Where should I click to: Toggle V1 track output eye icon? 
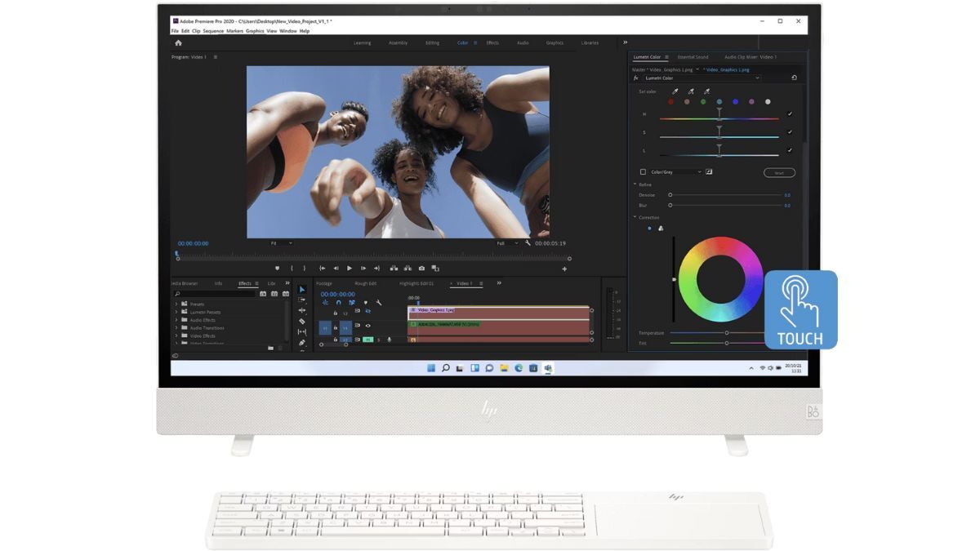[367, 325]
